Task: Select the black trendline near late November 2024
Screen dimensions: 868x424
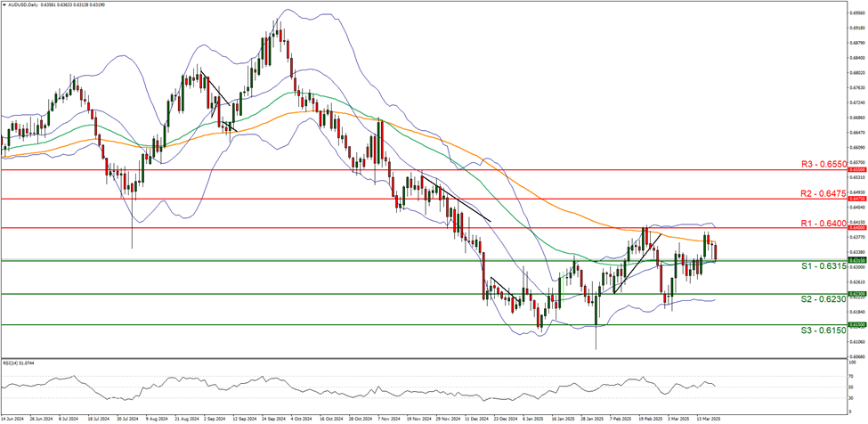Action: tap(454, 199)
